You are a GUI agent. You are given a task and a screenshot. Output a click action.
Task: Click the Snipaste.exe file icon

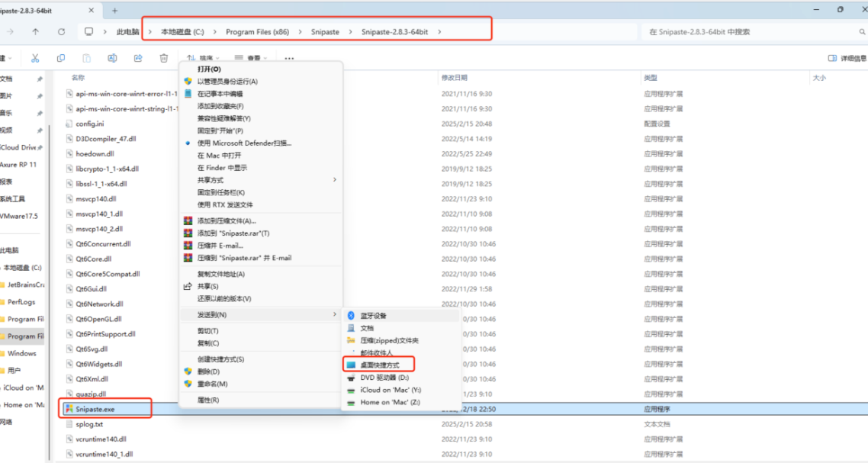(x=69, y=409)
